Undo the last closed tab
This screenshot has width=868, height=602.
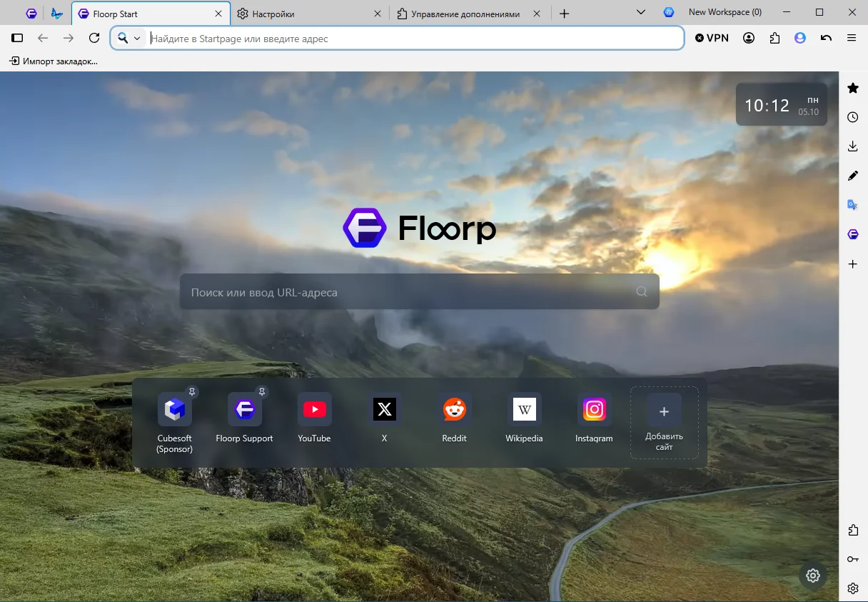826,38
